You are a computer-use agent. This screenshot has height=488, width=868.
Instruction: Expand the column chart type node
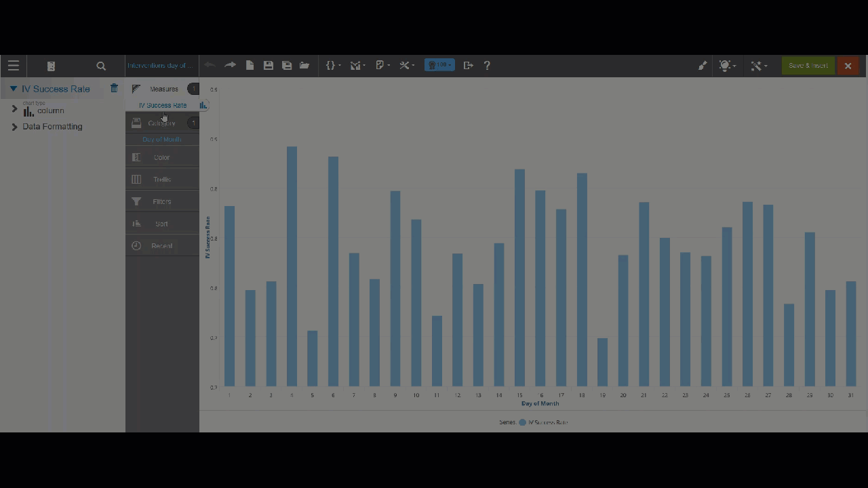point(14,109)
